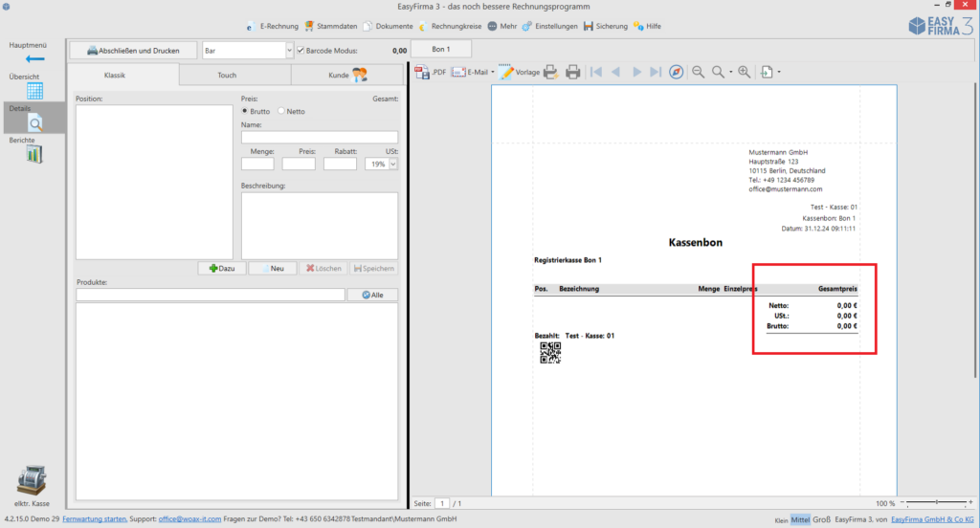
Task: Jump to last page of preview
Action: pyautogui.click(x=655, y=73)
